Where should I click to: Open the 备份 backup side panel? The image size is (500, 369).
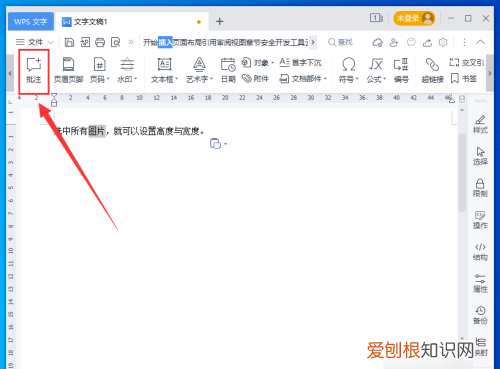point(480,315)
